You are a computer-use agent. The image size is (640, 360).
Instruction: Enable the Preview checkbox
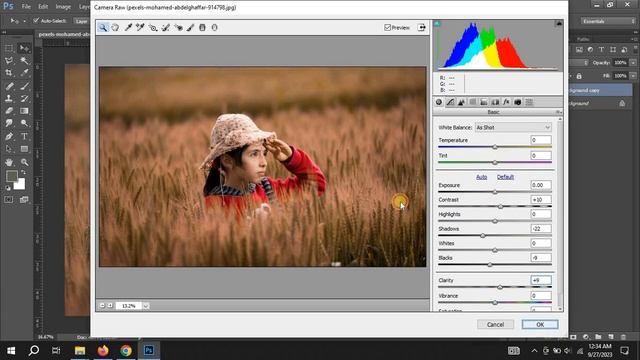pos(387,27)
